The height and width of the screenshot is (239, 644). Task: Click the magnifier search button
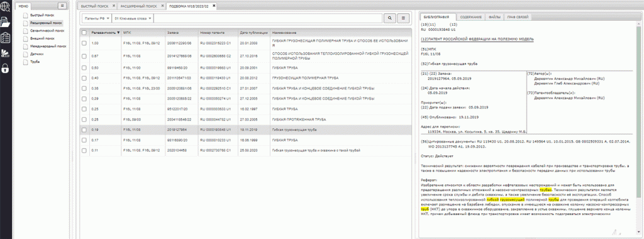point(389,18)
